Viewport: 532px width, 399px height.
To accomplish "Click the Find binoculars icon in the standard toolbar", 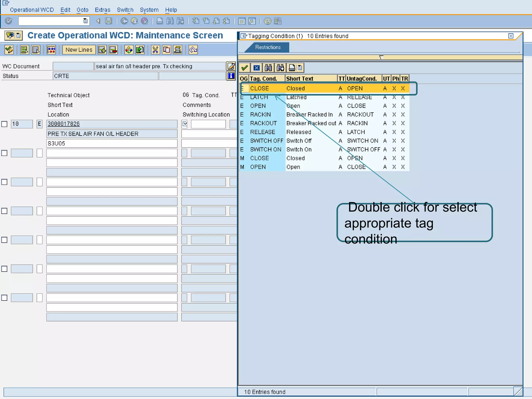I will pos(170,21).
